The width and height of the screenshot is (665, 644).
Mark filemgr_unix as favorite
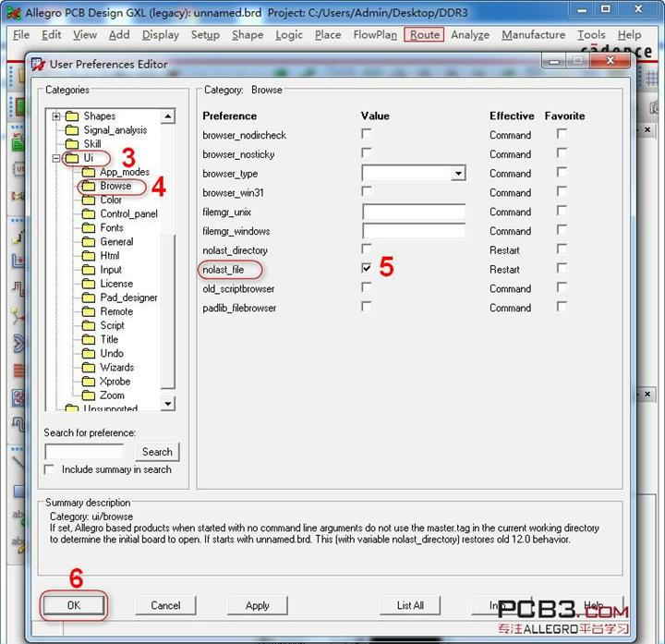(x=562, y=211)
